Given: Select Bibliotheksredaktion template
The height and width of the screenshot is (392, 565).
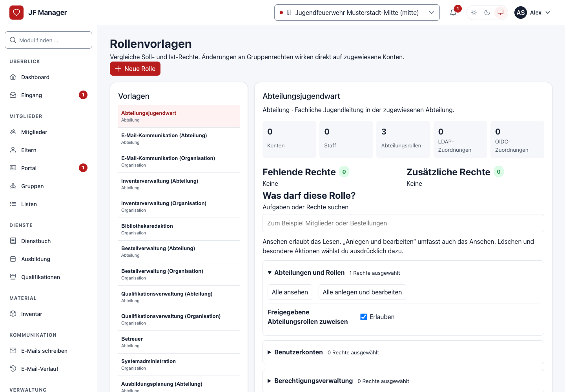Looking at the screenshot, I should (x=179, y=229).
